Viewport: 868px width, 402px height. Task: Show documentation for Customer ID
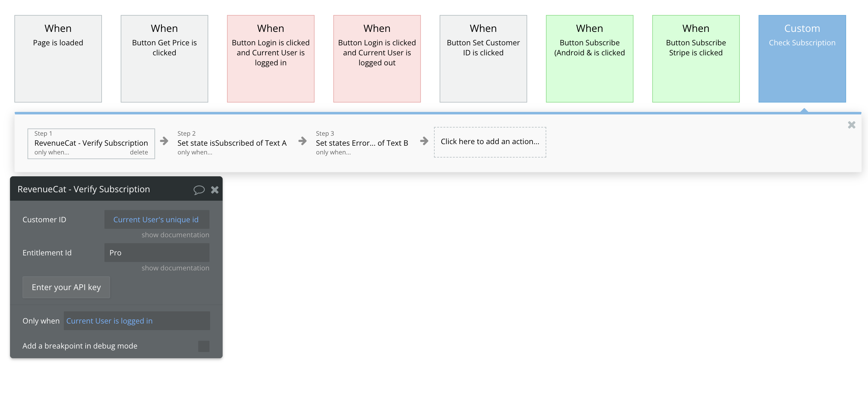[175, 235]
